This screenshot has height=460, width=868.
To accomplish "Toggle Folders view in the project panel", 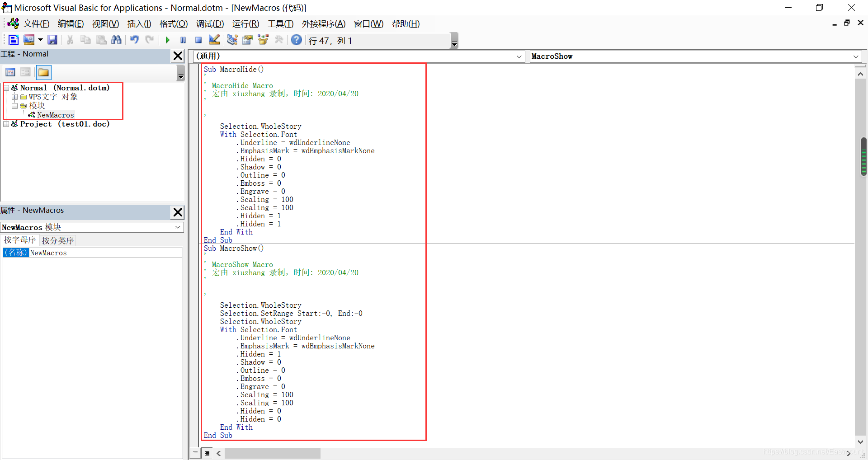I will click(x=43, y=72).
